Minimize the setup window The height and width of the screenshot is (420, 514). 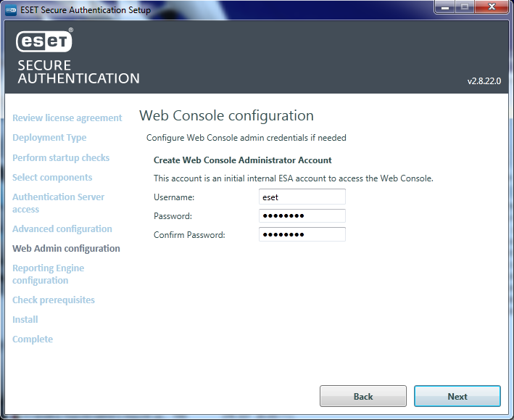click(445, 7)
